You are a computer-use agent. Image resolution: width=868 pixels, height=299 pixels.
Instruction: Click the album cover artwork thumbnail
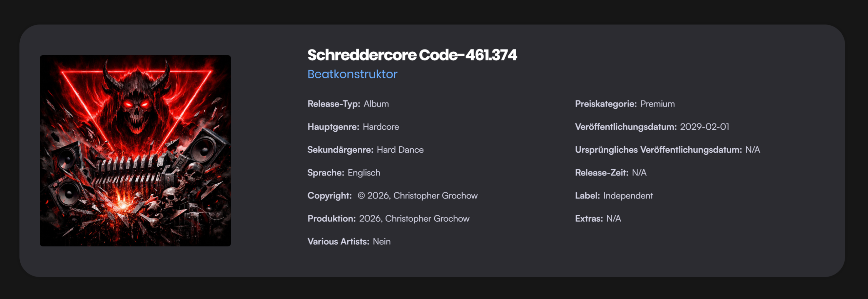[x=135, y=151]
